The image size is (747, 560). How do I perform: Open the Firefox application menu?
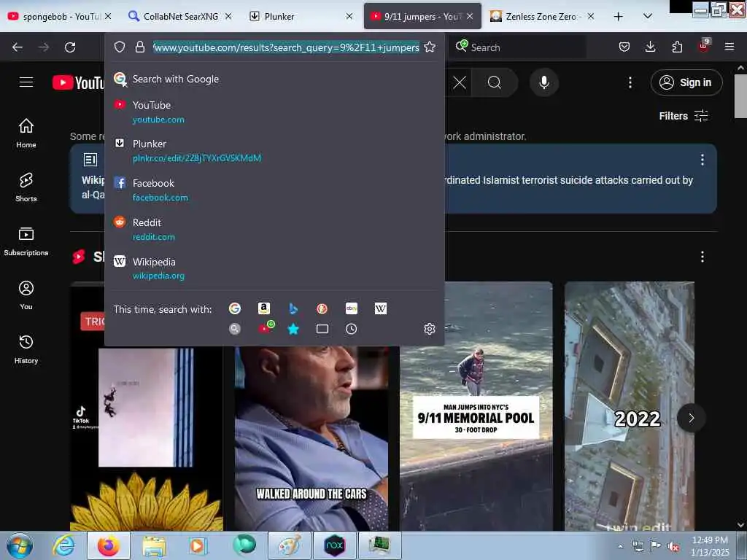729,47
